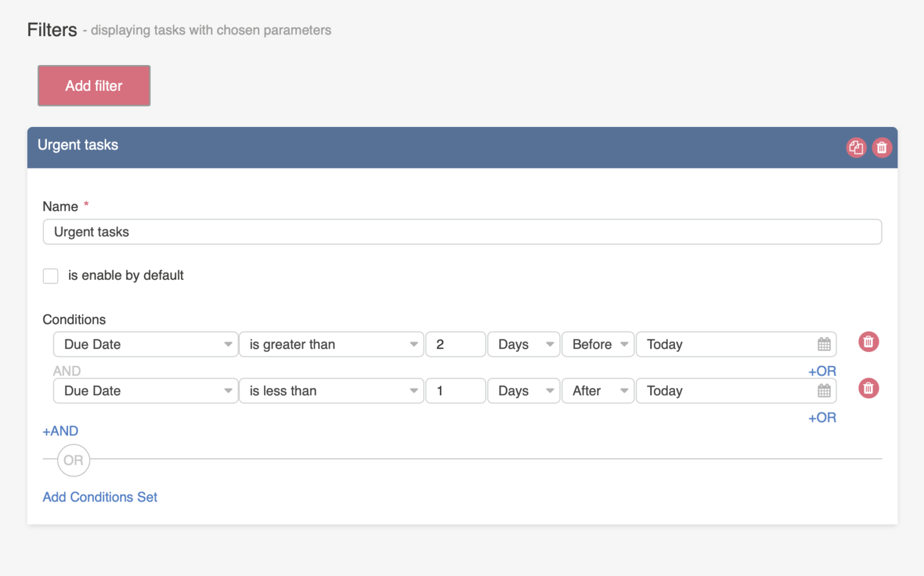Open the 'is greater than' operator dropdown
The image size is (924, 576).
[x=331, y=344]
